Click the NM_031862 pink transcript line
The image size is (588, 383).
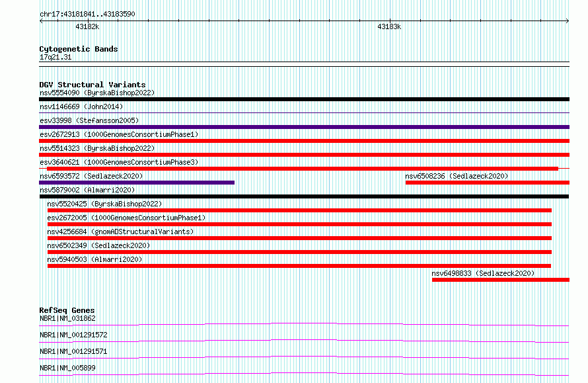click(304, 324)
